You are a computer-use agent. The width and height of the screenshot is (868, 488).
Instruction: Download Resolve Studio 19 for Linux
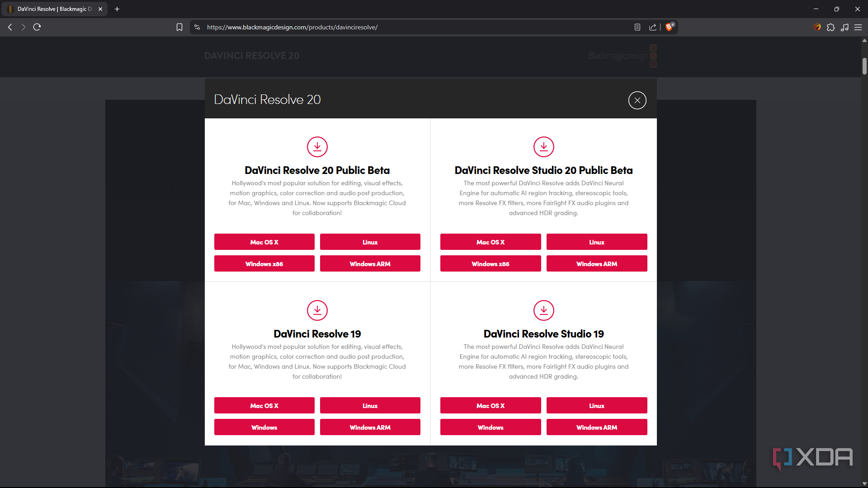(x=597, y=405)
